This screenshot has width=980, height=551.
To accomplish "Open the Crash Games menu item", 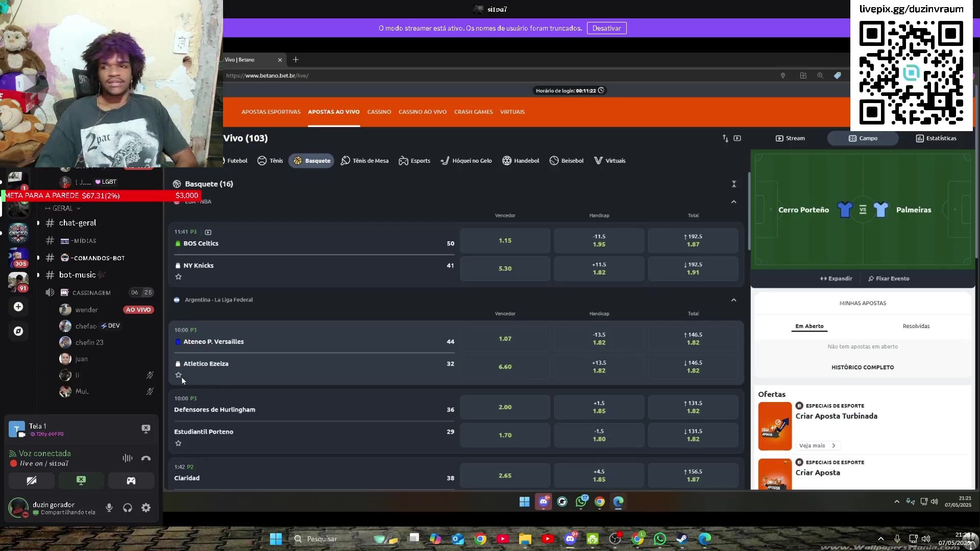I will click(474, 112).
